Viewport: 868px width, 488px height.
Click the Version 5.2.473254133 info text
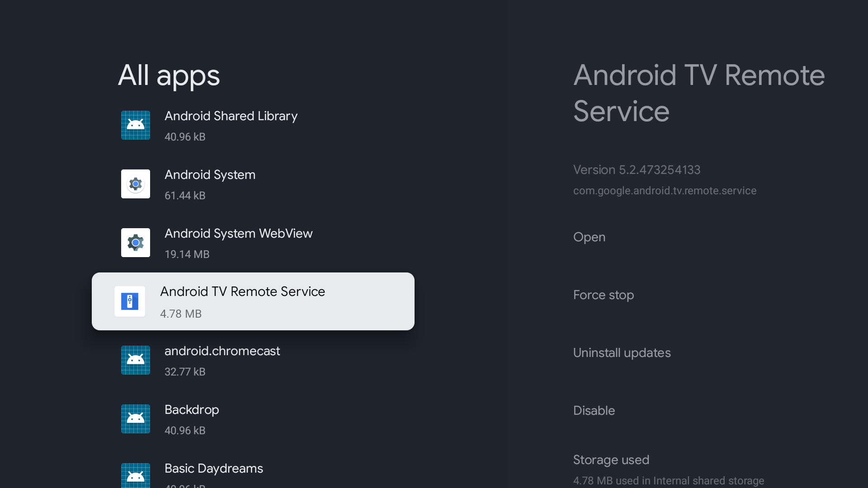637,170
